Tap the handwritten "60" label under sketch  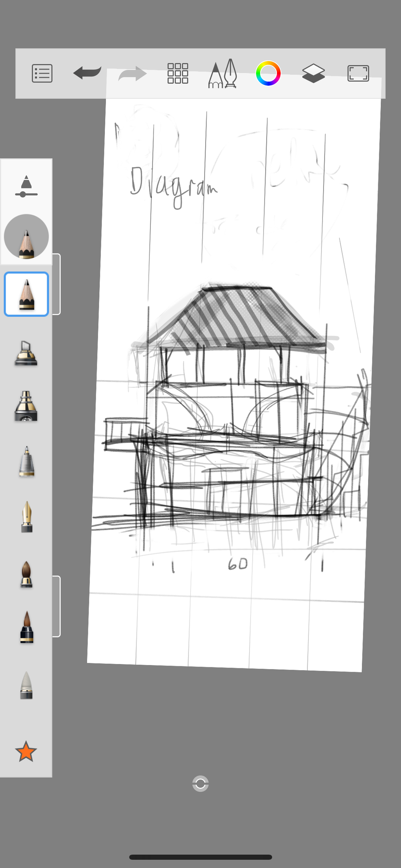click(238, 564)
